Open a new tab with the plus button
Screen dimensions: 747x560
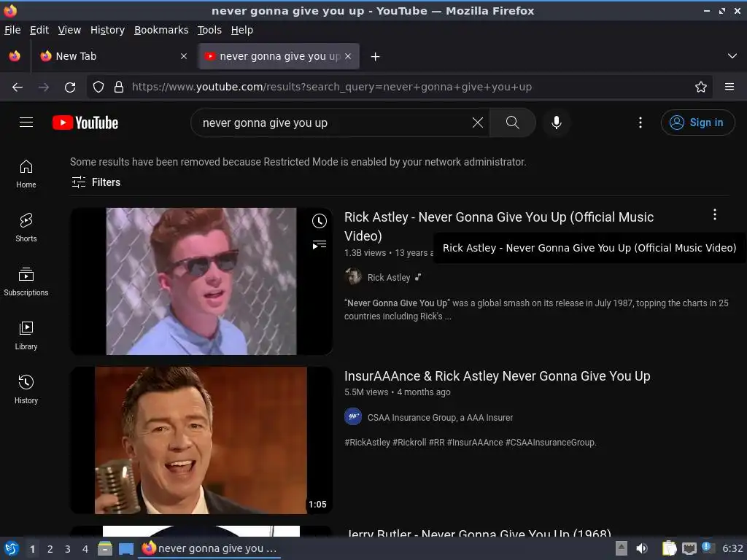pos(376,57)
